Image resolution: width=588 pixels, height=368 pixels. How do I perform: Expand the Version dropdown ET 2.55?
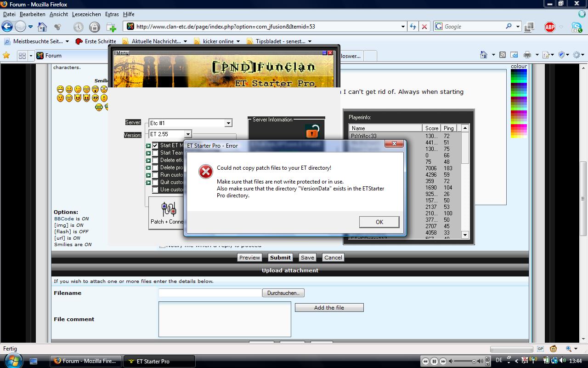[x=187, y=134]
